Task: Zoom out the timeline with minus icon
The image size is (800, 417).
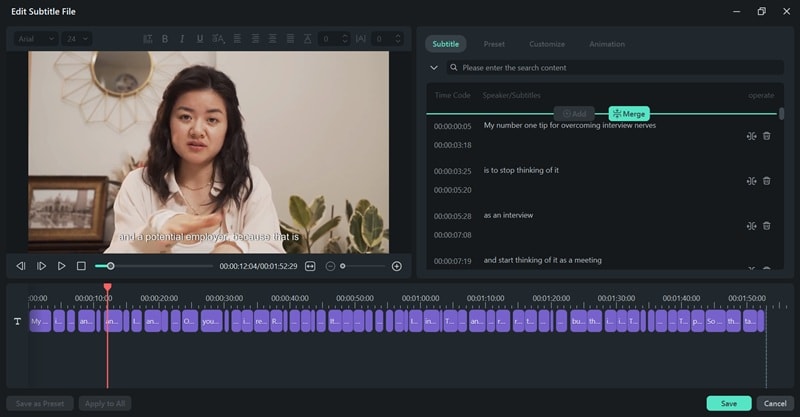Action: (330, 266)
